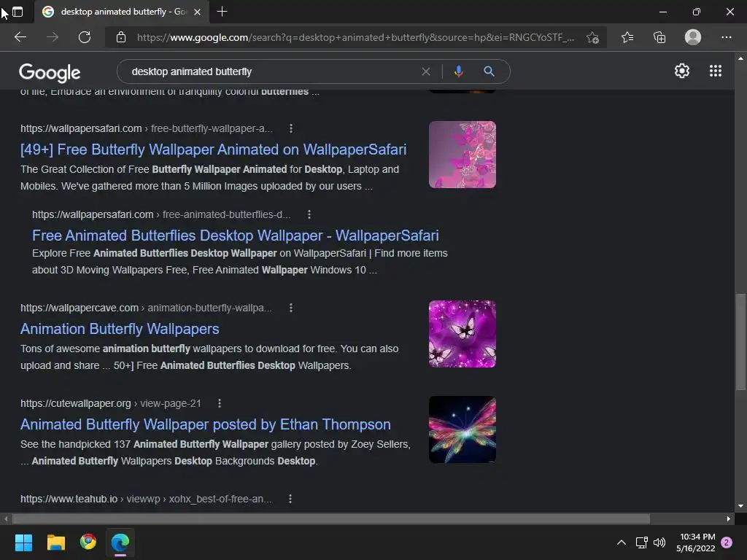The width and height of the screenshot is (747, 560).
Task: View site information via lock icon
Action: (x=121, y=37)
